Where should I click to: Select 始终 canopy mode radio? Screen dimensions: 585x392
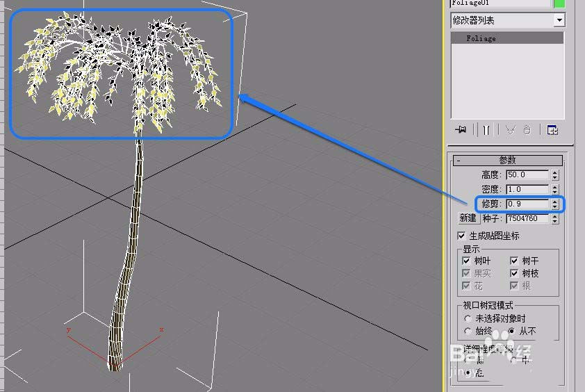[x=468, y=331]
